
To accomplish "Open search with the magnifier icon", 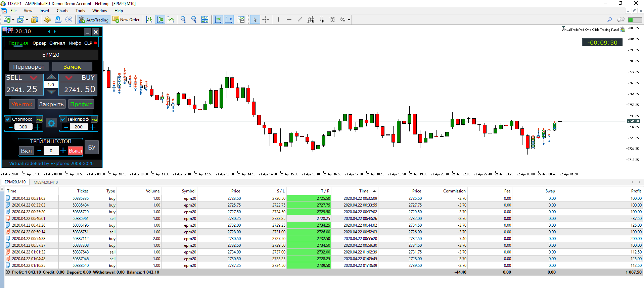I will click(x=610, y=20).
